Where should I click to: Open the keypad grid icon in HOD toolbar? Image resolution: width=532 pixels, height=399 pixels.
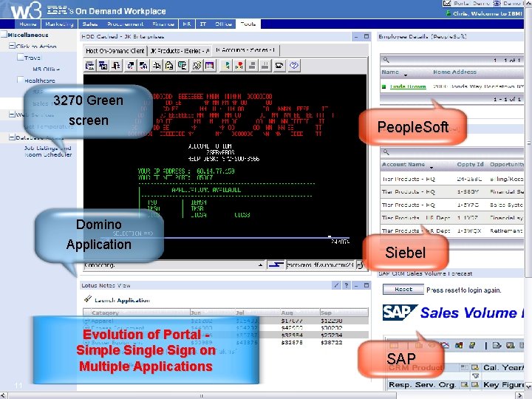click(x=210, y=66)
